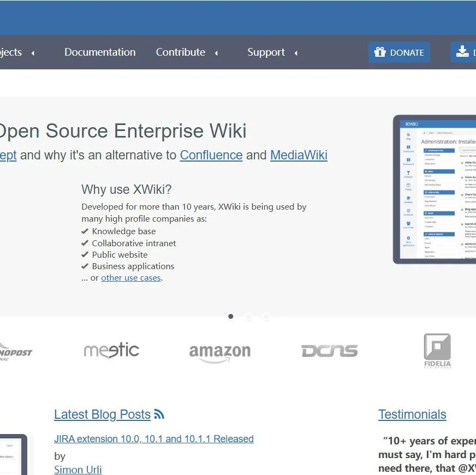Screen dimensions: 476x475
Task: Click the Meetic logo
Action: tap(111, 351)
